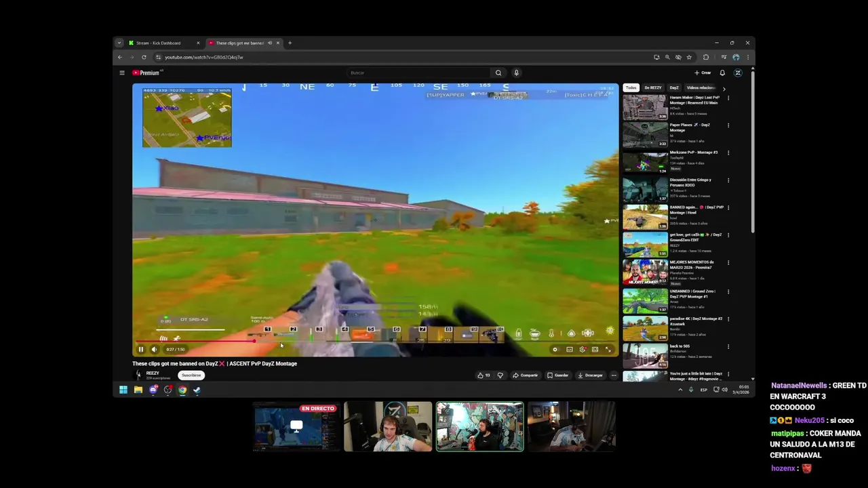Select the Videos relacionados filter chip
The width and height of the screenshot is (868, 488).
coord(701,88)
